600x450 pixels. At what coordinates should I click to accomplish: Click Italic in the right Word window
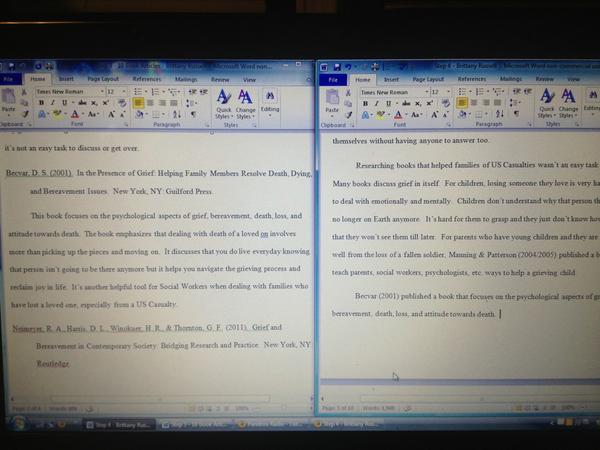point(377,103)
